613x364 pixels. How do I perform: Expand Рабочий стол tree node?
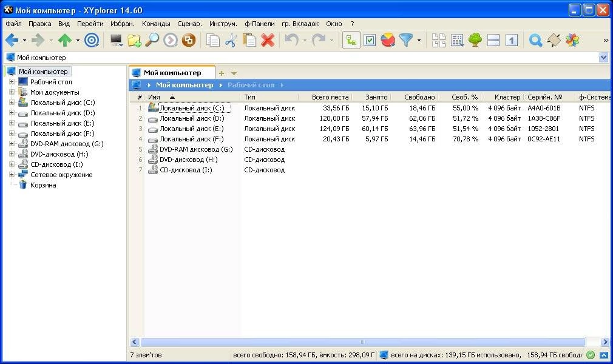(12, 82)
